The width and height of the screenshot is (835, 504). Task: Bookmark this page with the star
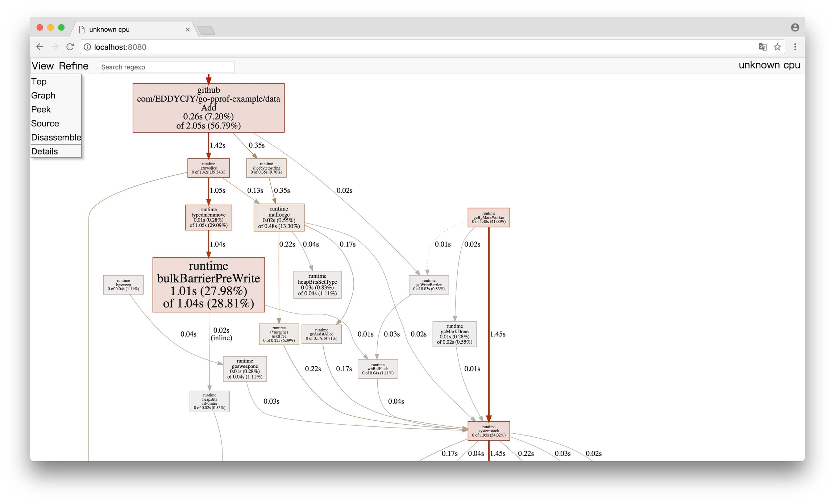(777, 47)
